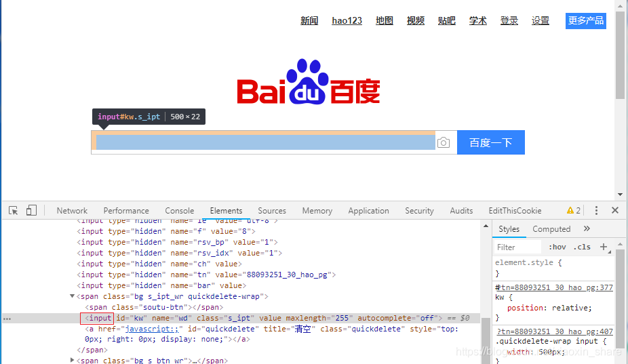Select hidden input name="rsv_bp" row
This screenshot has width=628, height=364.
[178, 242]
